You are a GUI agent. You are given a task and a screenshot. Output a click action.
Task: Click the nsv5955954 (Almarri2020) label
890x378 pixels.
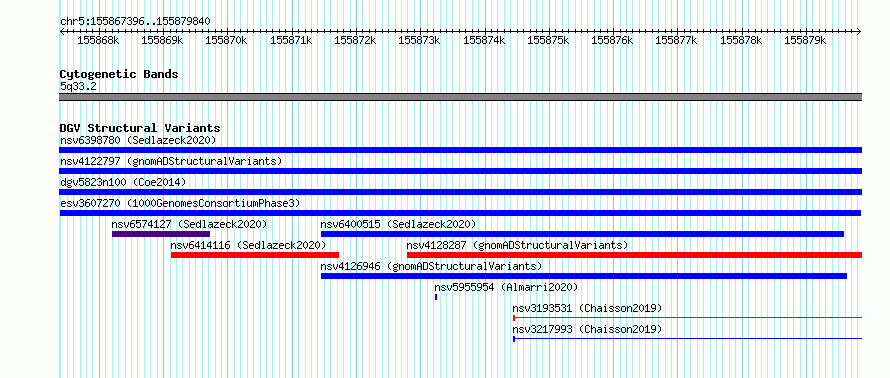click(506, 287)
